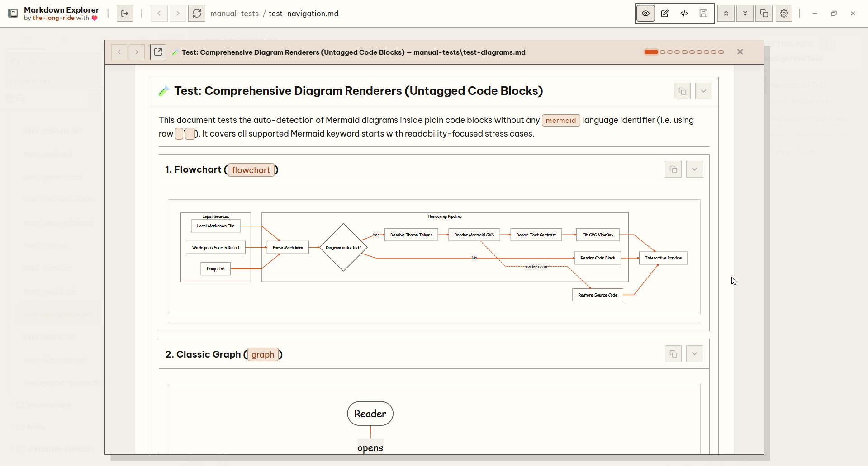This screenshot has width=868, height=466.
Task: Expand all sections with double down chevron
Action: pos(745,14)
